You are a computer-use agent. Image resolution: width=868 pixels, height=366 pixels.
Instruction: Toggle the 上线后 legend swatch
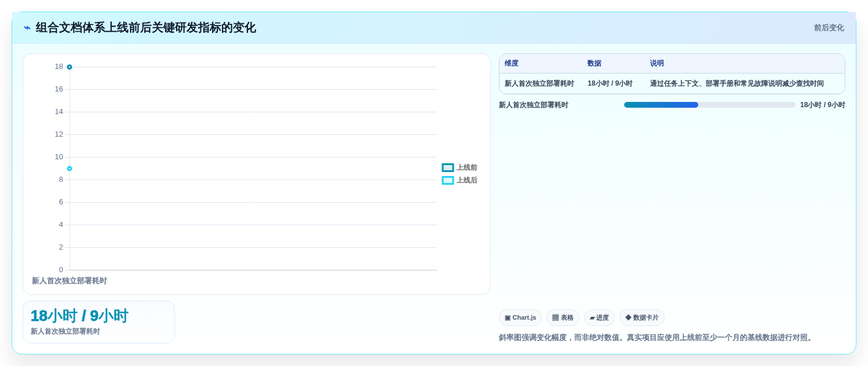[448, 180]
